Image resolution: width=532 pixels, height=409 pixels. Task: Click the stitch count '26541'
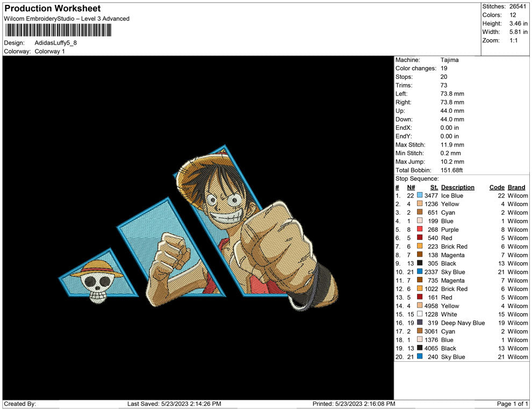coord(517,6)
